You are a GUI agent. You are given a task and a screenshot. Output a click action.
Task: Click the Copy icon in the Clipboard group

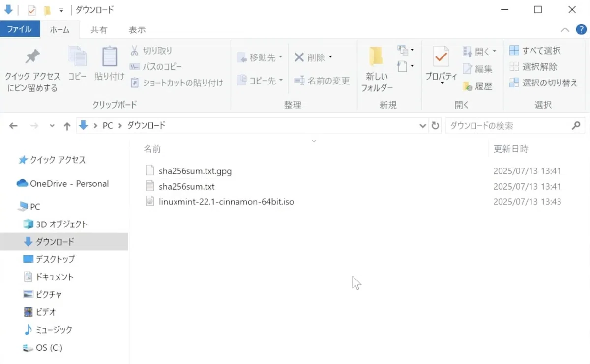77,56
